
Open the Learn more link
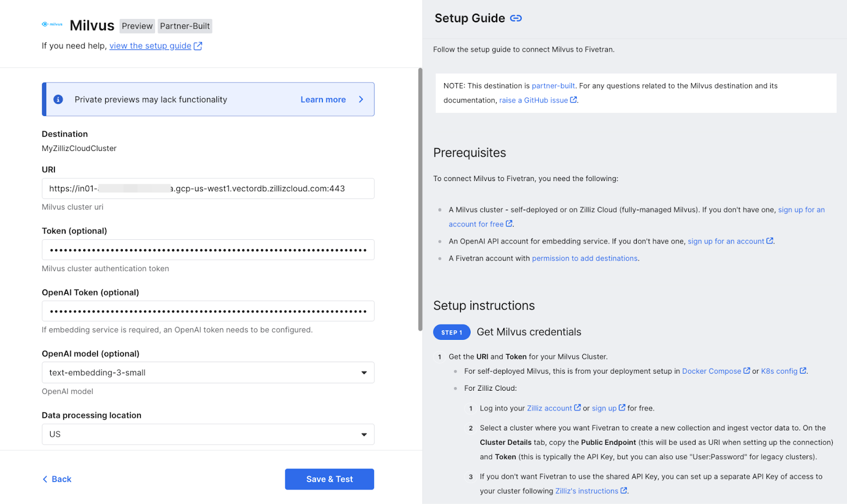point(323,100)
